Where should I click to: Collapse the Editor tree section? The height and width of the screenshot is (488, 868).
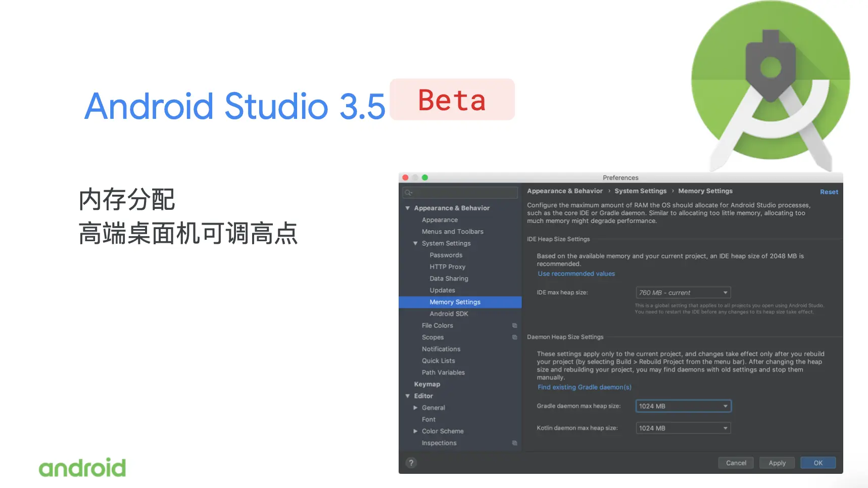(x=408, y=396)
